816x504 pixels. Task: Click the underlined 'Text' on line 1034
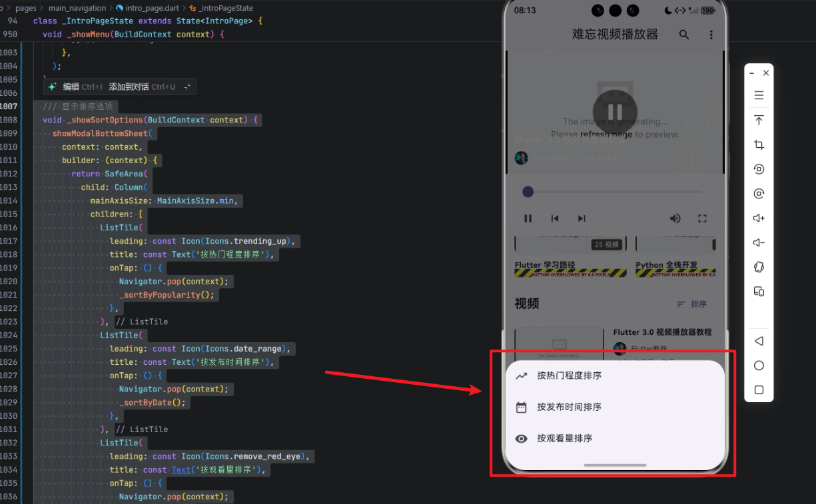pos(181,470)
